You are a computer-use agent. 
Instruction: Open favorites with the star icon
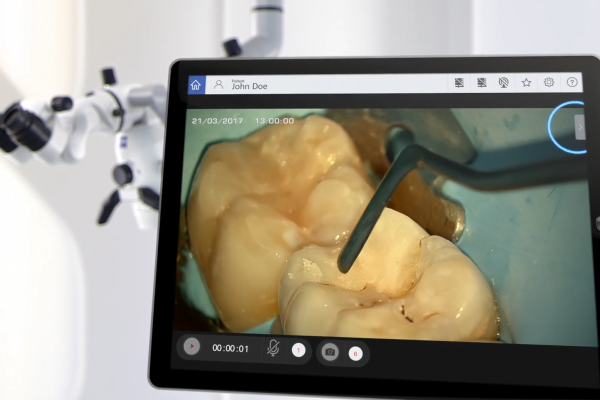coord(527,82)
